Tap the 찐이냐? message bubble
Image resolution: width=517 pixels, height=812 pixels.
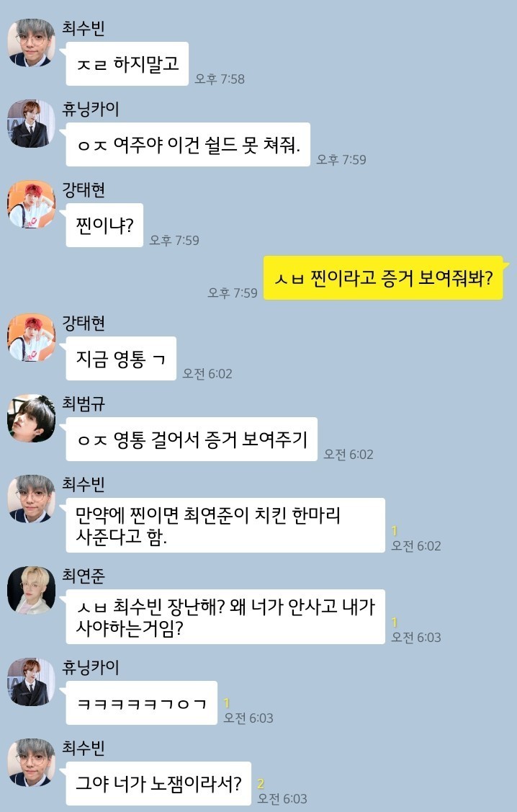(104, 226)
